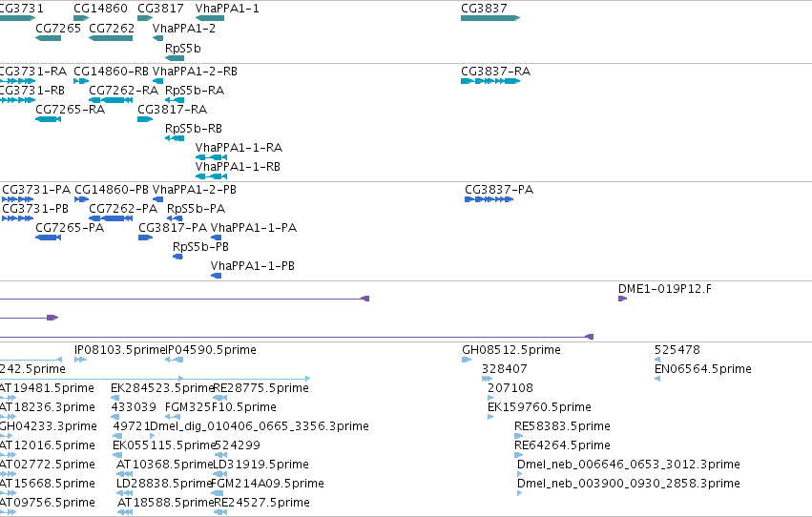Select the CG3731-PA protein label
The image size is (812, 517).
point(36,190)
